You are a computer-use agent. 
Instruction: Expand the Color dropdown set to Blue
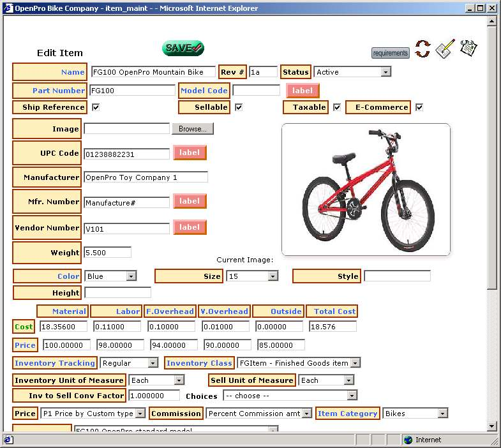tap(110, 276)
